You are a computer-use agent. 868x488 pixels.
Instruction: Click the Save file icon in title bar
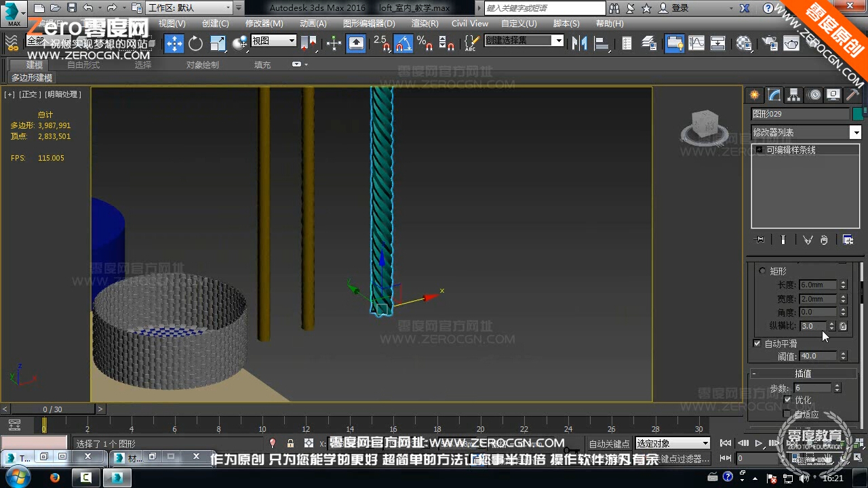click(72, 8)
